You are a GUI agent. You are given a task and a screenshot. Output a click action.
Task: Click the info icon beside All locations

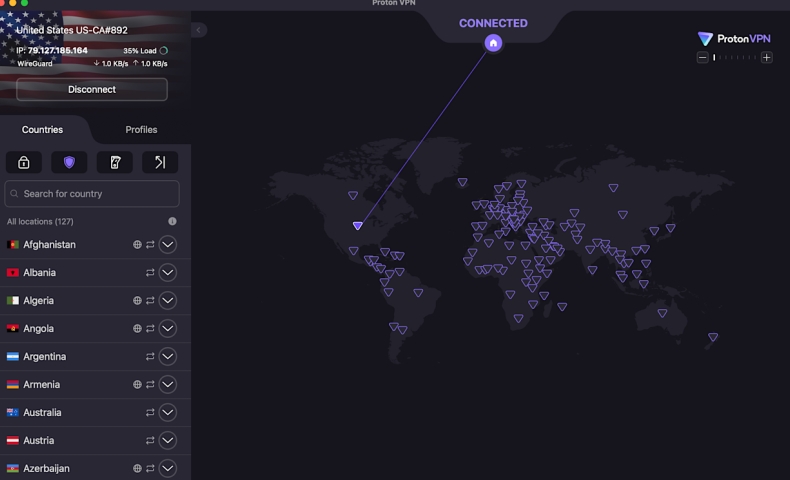(172, 221)
